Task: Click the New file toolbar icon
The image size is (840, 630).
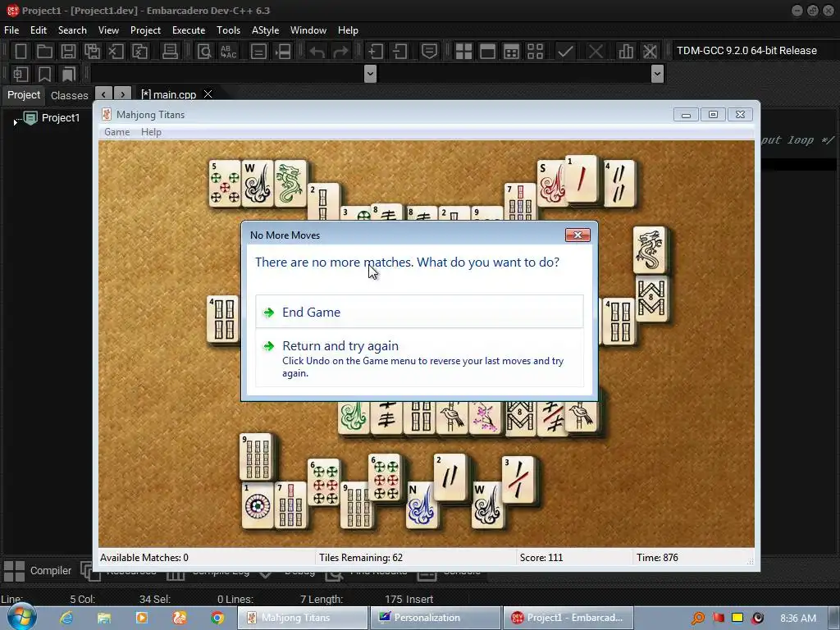Action: [x=21, y=52]
